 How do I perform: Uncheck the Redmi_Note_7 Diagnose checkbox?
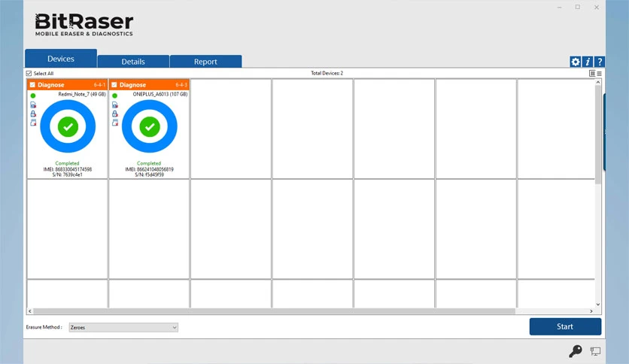[32, 85]
